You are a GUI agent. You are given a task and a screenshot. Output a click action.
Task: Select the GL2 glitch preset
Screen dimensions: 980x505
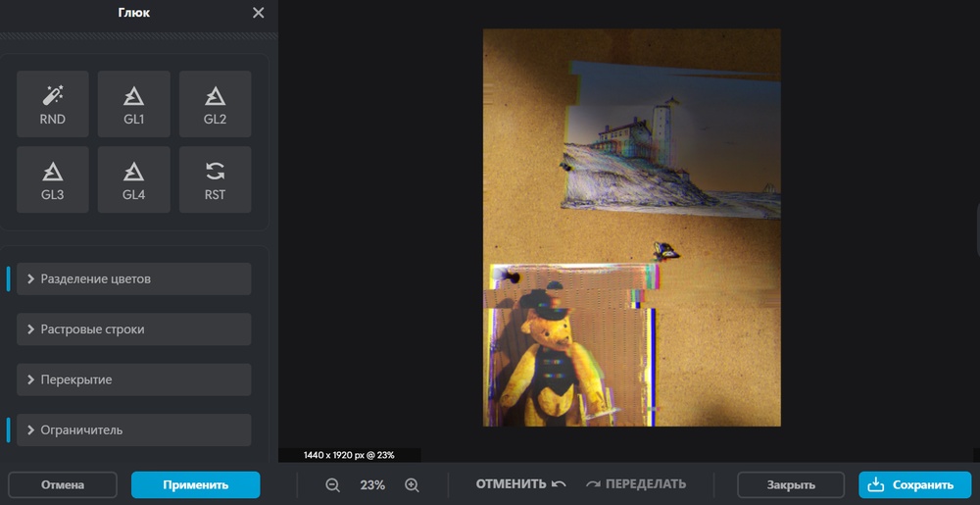click(x=215, y=104)
